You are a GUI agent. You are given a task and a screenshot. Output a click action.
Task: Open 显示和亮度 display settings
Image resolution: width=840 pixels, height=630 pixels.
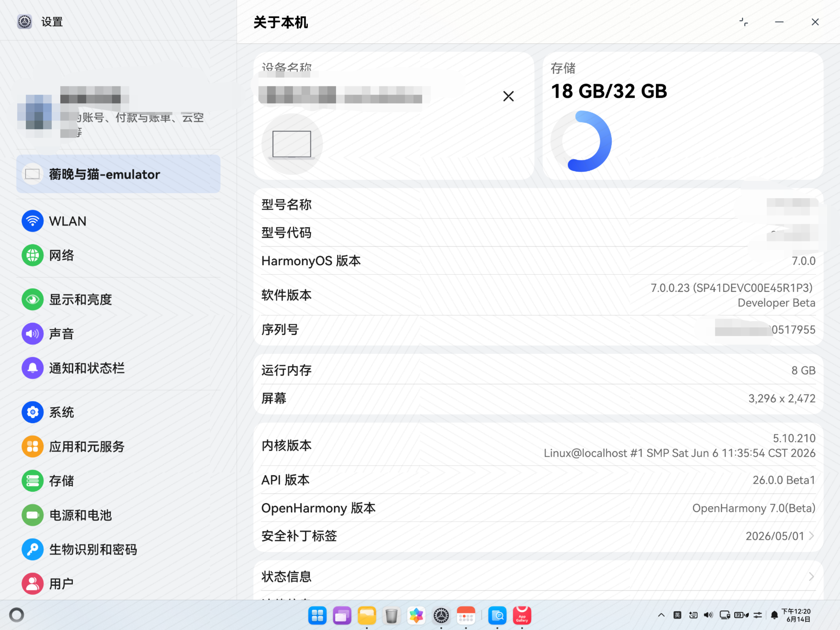pyautogui.click(x=118, y=300)
